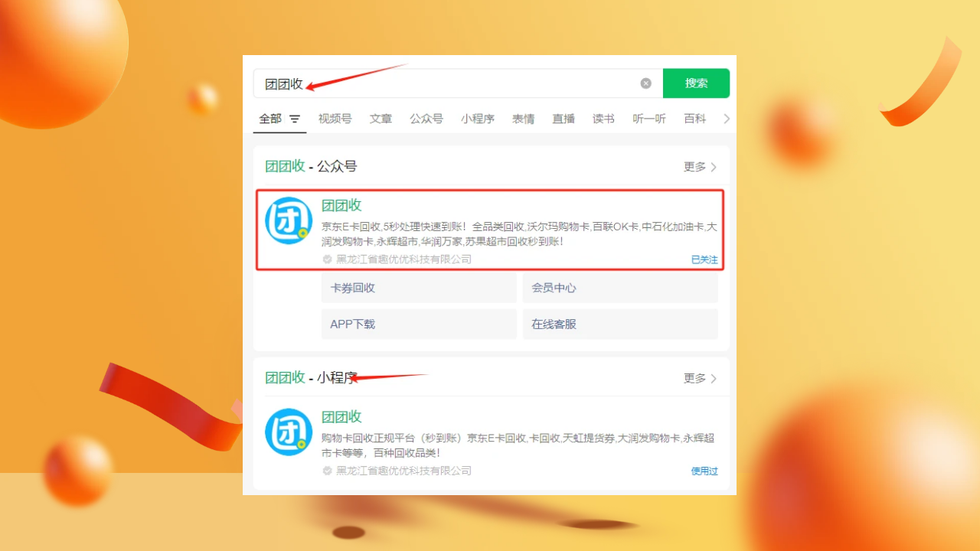Click the description starting 购物卡回收正规平台

point(518,445)
